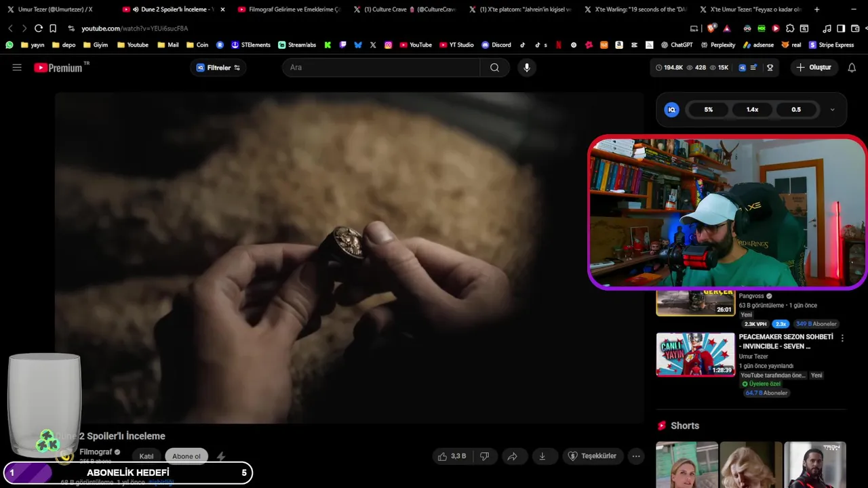The image size is (868, 488).
Task: Open site settings icon beside URL
Action: click(x=71, y=28)
